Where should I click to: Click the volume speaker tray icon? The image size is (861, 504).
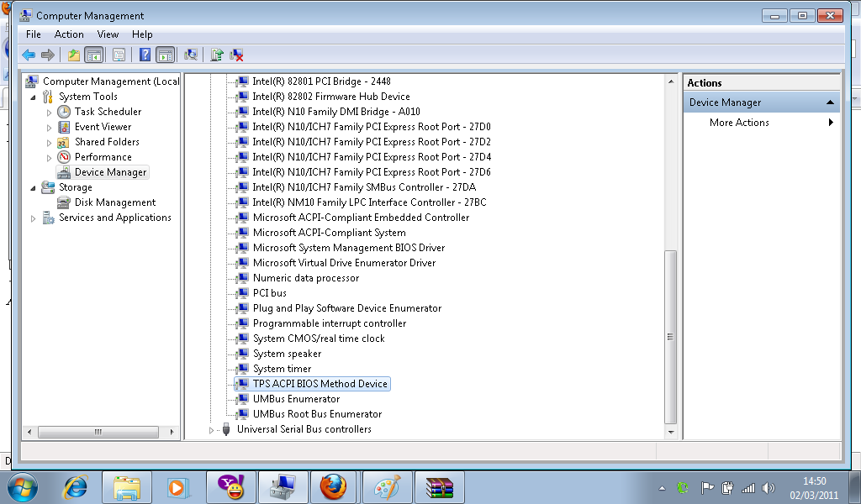[769, 487]
